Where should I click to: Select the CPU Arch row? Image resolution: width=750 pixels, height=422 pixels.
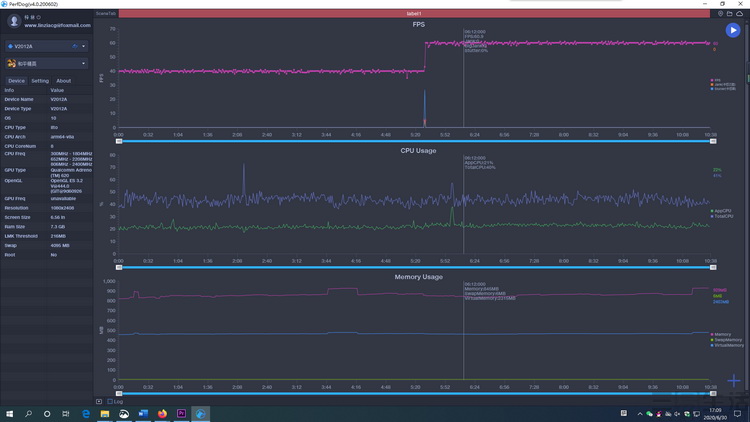(x=47, y=137)
